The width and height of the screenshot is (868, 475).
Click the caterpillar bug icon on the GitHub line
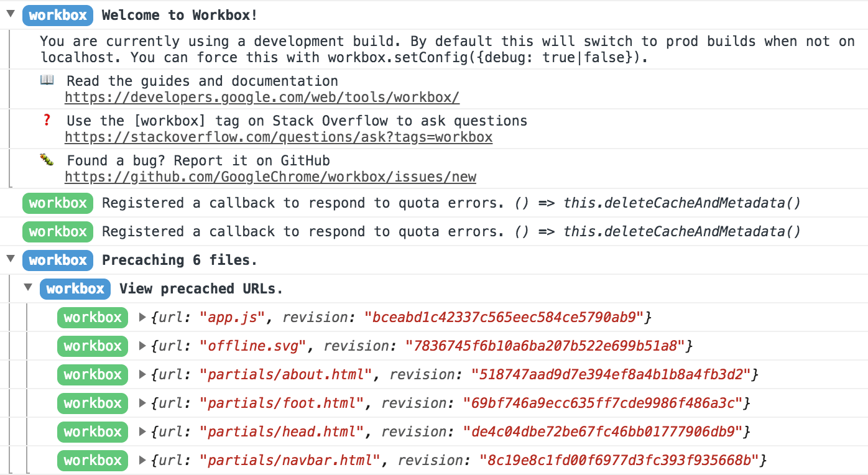(47, 160)
